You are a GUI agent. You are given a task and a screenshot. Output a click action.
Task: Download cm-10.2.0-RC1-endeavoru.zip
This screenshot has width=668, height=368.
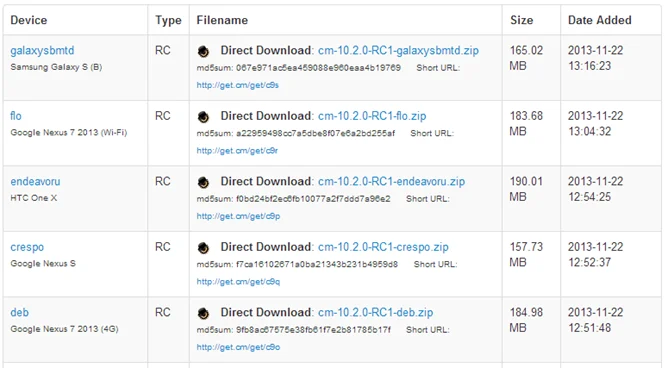coord(392,181)
